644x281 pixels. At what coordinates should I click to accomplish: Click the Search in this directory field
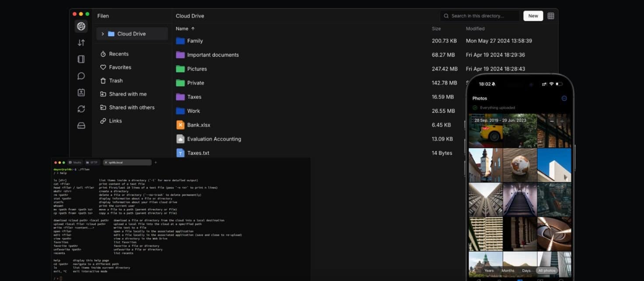coord(481,16)
